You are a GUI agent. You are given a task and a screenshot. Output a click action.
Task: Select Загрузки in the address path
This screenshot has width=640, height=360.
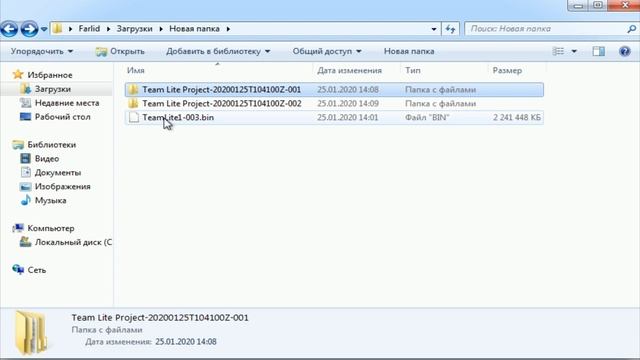point(134,29)
